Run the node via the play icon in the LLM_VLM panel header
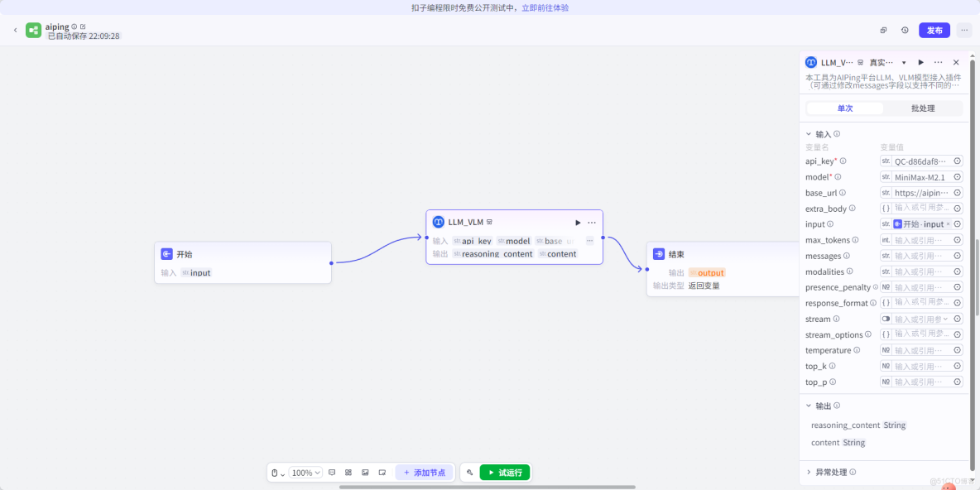This screenshot has height=490, width=980. [920, 61]
